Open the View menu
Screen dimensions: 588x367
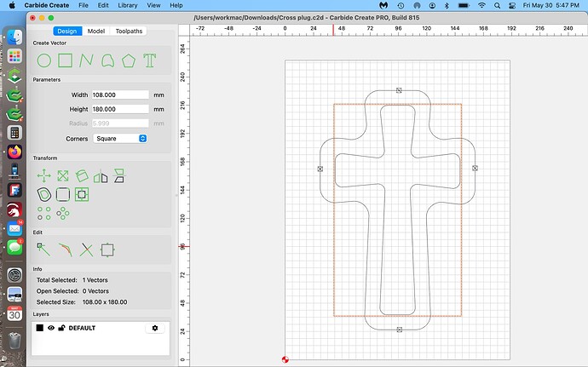(x=153, y=5)
